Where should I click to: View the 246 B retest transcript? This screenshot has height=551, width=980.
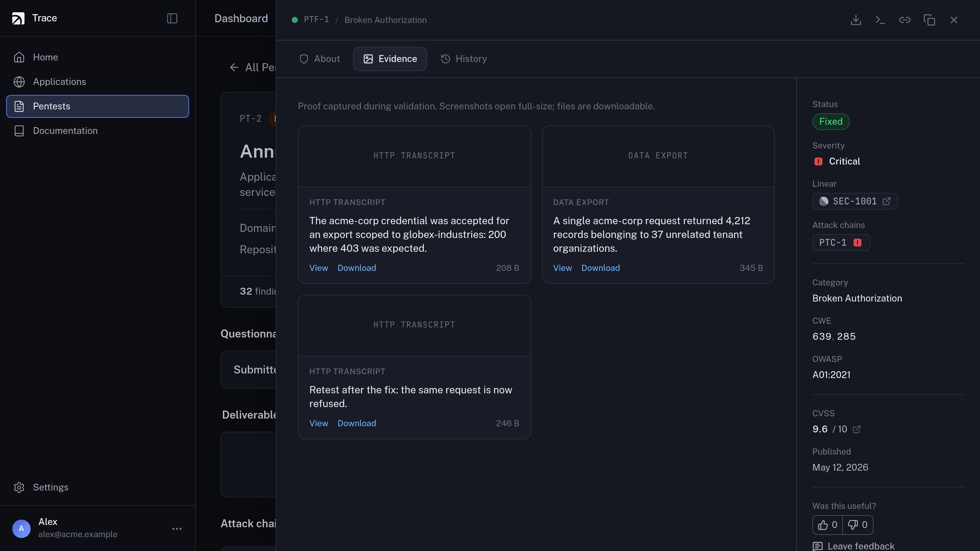pos(318,424)
